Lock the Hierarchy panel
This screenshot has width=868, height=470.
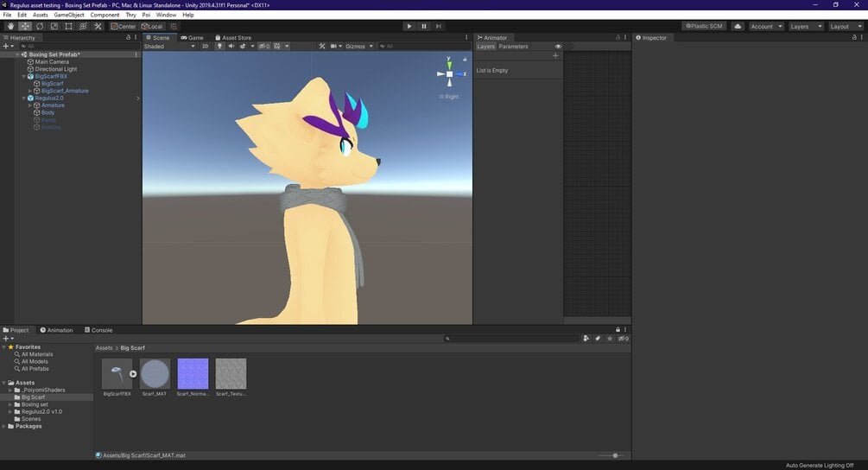click(129, 38)
